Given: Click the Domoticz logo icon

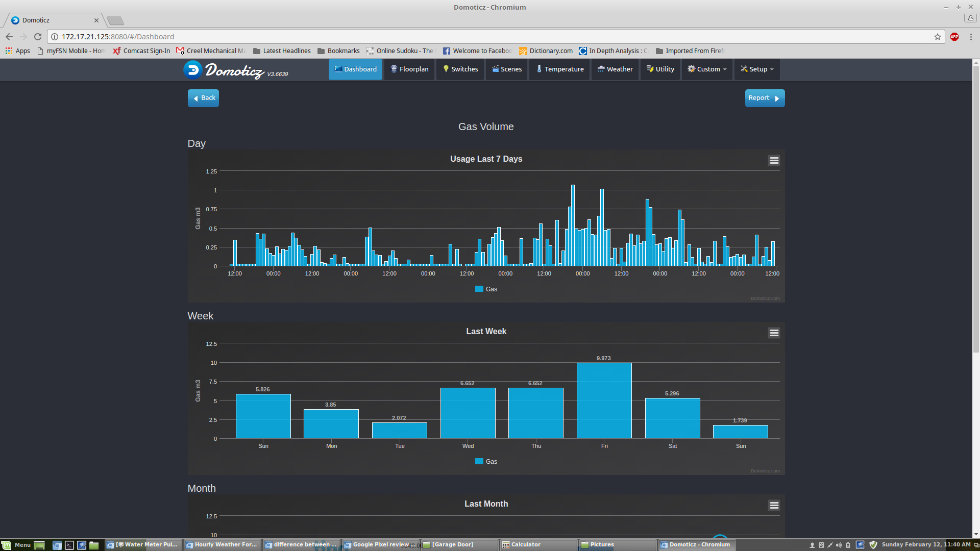Looking at the screenshot, I should [x=193, y=70].
